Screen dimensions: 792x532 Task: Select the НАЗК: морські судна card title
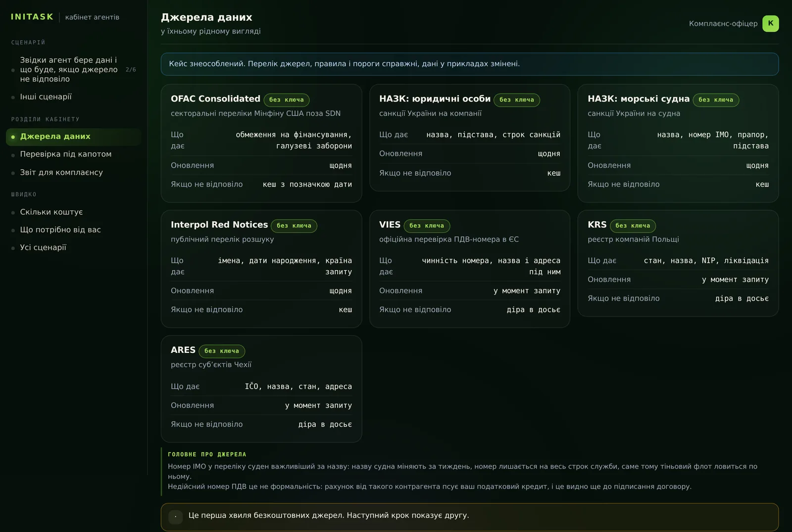(x=639, y=99)
